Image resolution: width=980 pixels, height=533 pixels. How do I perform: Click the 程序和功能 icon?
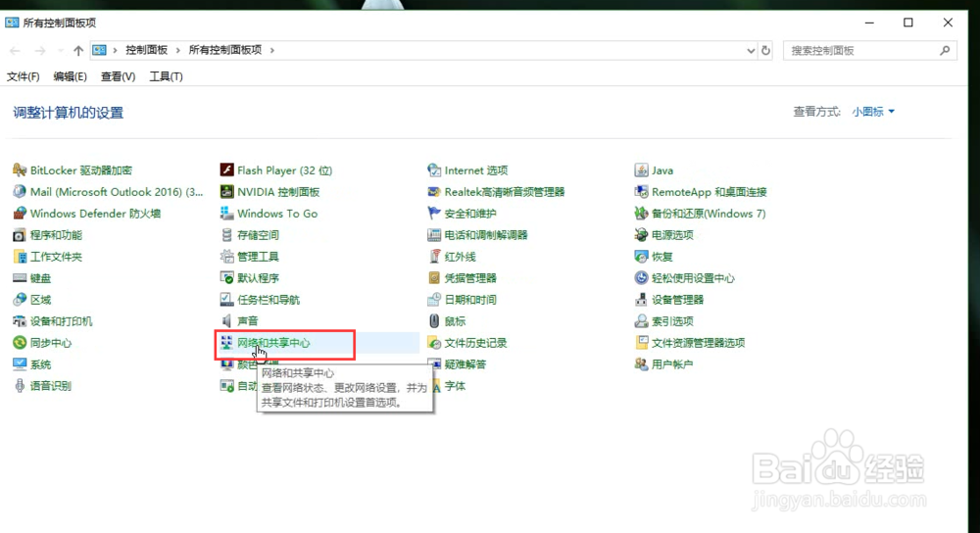coord(20,235)
